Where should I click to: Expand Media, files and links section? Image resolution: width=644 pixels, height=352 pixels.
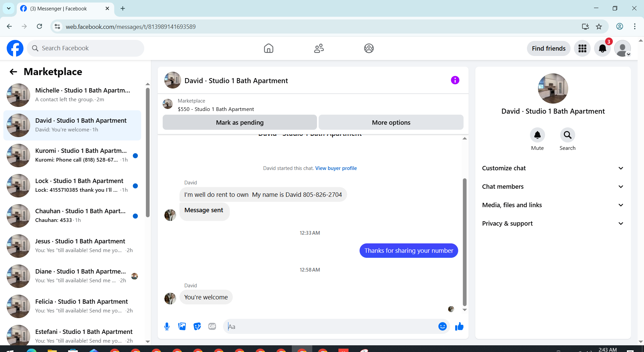(553, 205)
